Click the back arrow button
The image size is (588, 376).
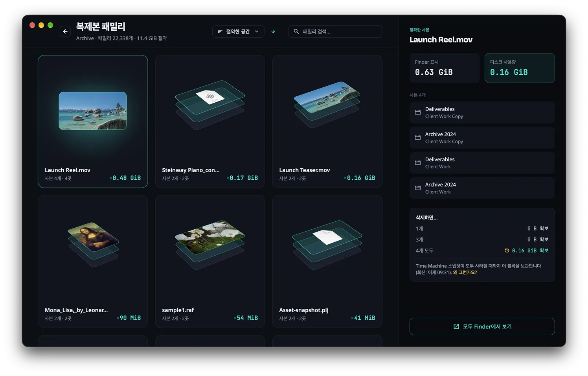click(65, 31)
